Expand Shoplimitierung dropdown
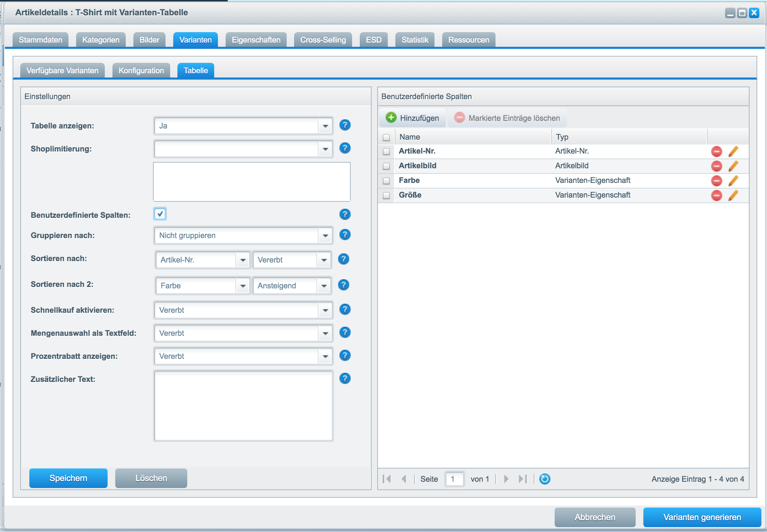This screenshot has width=767, height=532. pos(325,149)
